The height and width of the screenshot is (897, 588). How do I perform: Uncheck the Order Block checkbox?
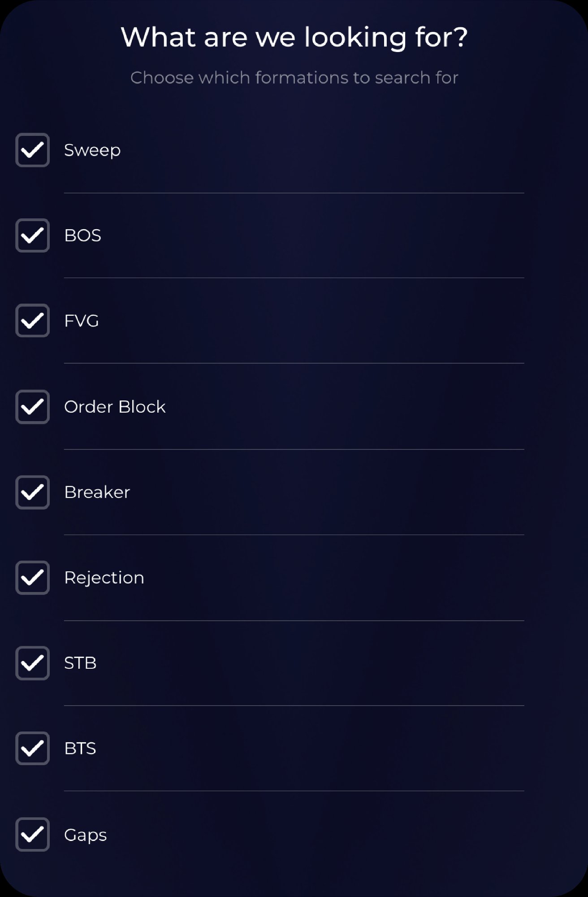pos(32,407)
